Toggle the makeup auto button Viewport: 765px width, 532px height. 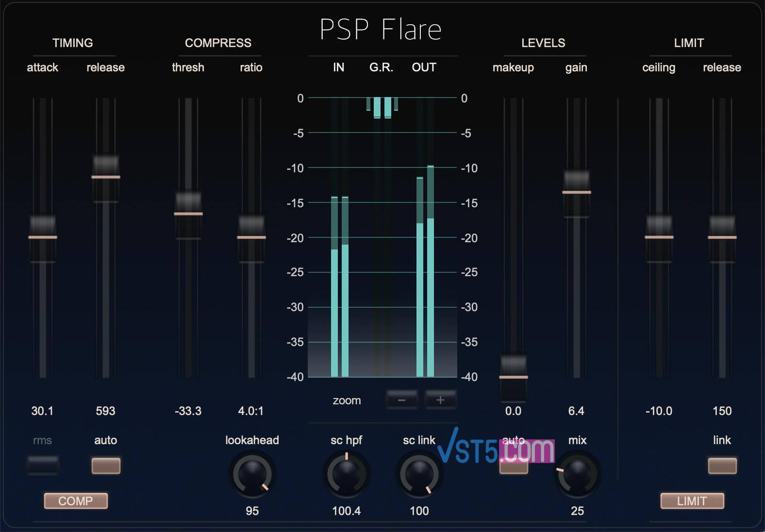click(514, 467)
